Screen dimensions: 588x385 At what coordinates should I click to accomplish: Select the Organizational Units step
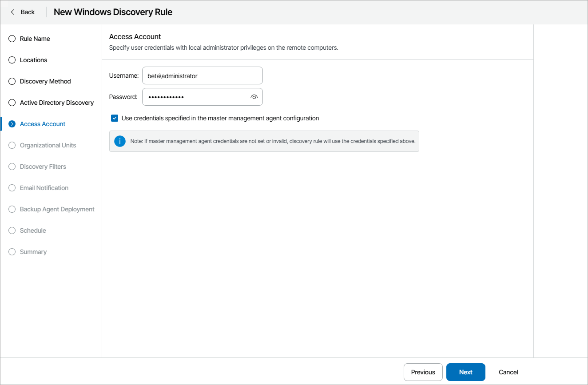(x=12, y=145)
